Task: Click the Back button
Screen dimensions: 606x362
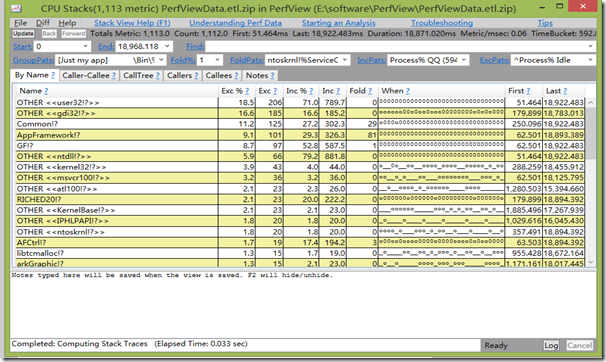Action: [49, 34]
